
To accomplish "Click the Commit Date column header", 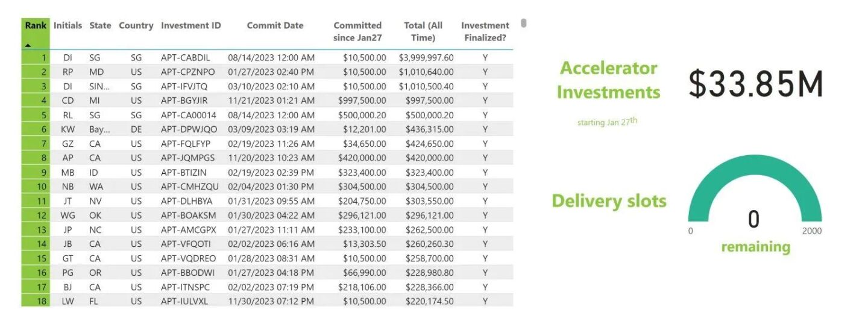I will [x=275, y=26].
